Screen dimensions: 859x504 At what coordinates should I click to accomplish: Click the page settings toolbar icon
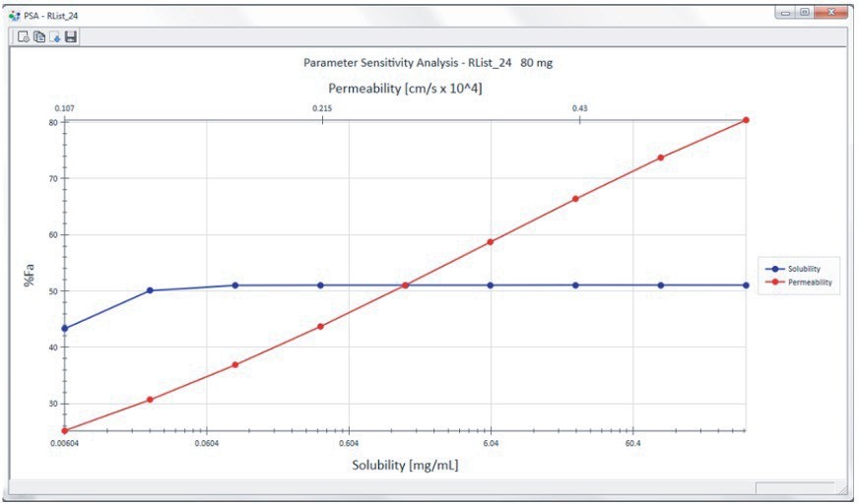23,36
